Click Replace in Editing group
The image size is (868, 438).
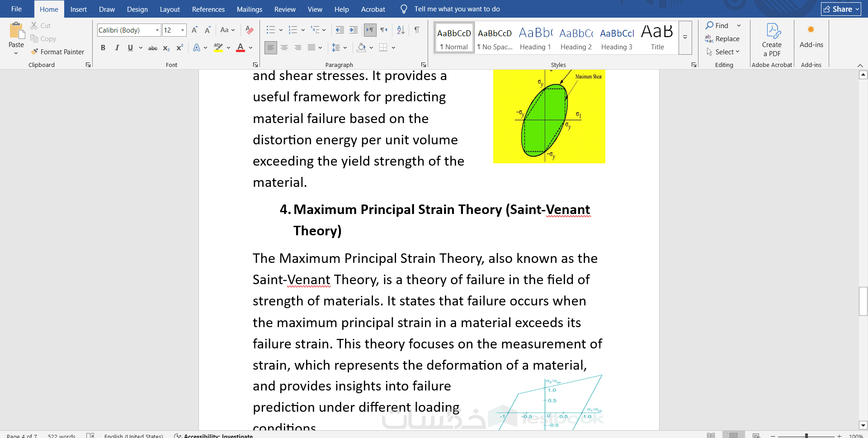pos(722,39)
